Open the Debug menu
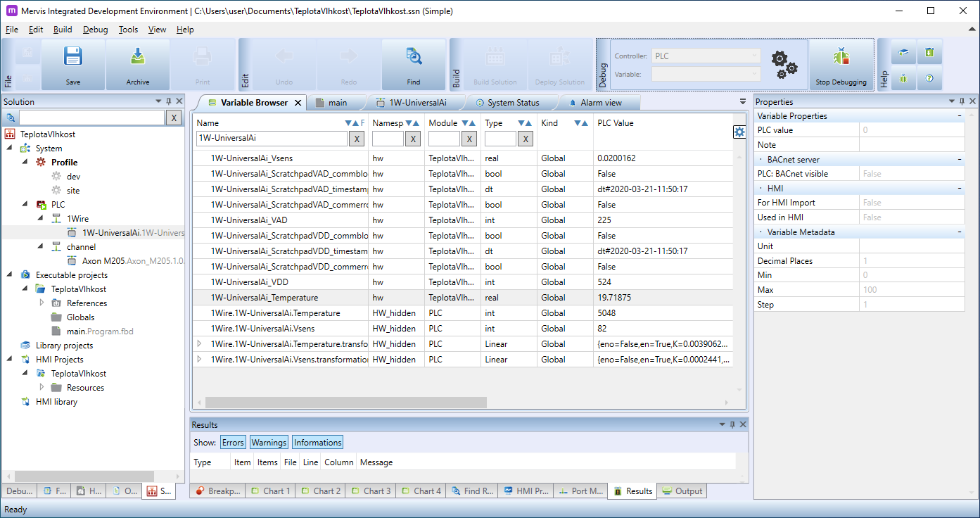Screen dimensions: 980x518 click(95, 30)
